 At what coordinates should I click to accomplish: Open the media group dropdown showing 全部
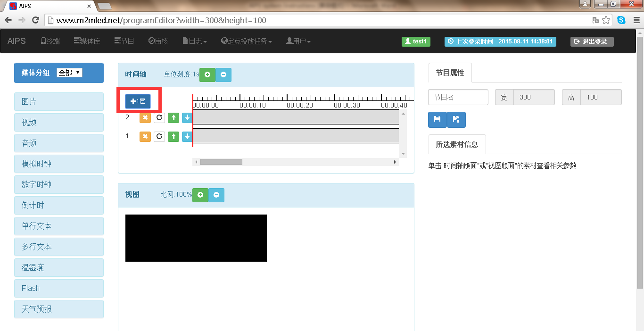[x=69, y=73]
